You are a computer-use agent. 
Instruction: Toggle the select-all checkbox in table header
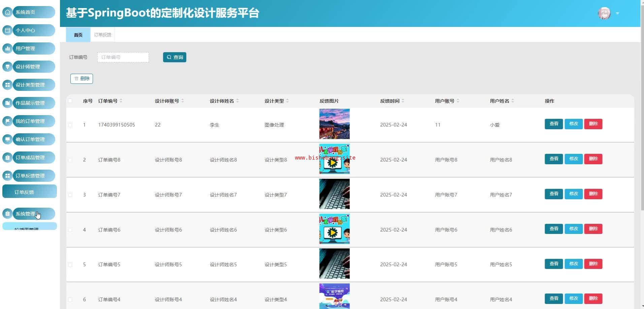point(70,101)
